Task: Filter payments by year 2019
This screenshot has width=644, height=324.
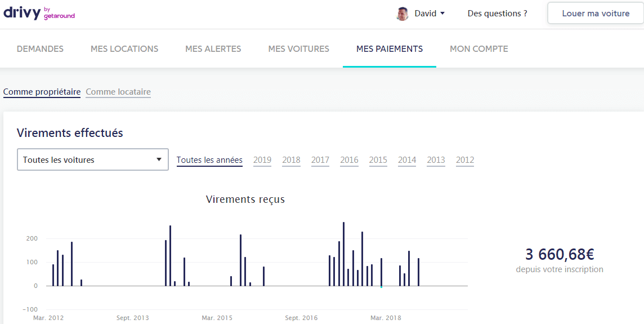Action: pyautogui.click(x=262, y=160)
